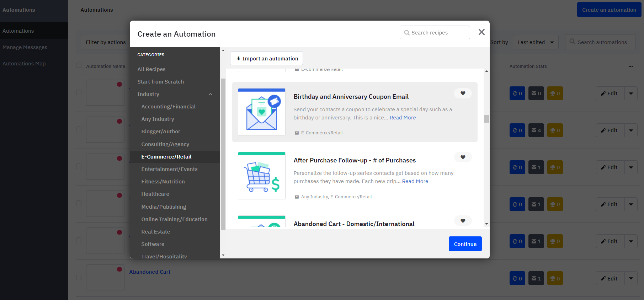Image resolution: width=644 pixels, height=300 pixels.
Task: Collapse the Industry category section
Action: [x=211, y=94]
